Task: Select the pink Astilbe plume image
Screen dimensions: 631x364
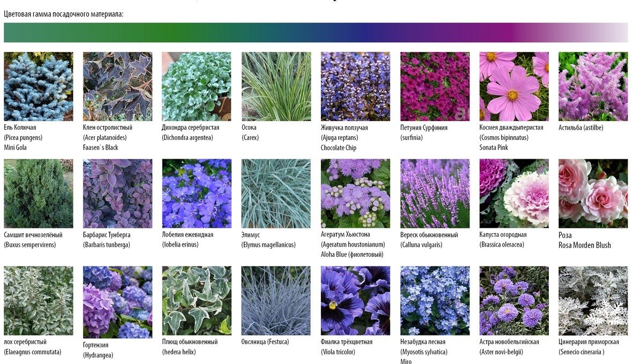Action: tap(593, 86)
